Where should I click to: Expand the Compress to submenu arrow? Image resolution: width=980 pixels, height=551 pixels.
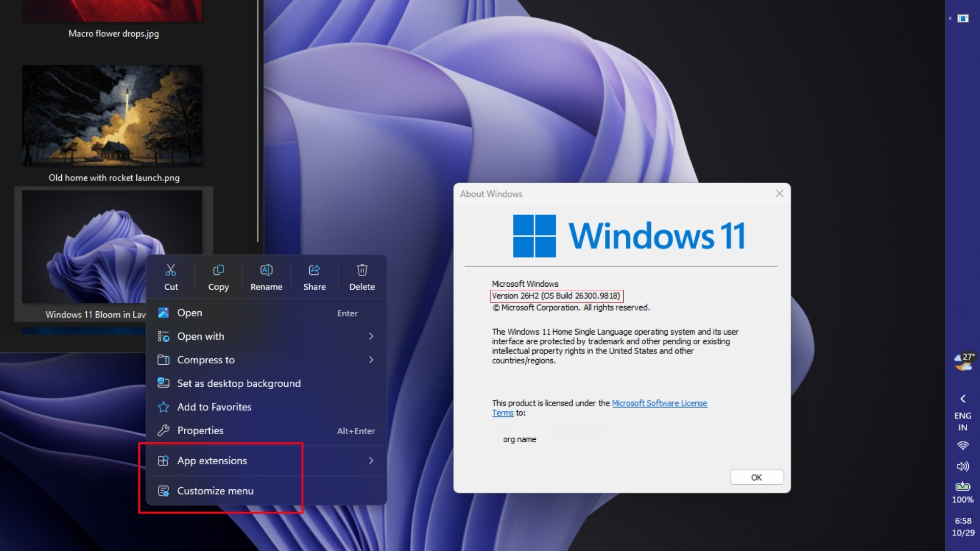(x=371, y=360)
